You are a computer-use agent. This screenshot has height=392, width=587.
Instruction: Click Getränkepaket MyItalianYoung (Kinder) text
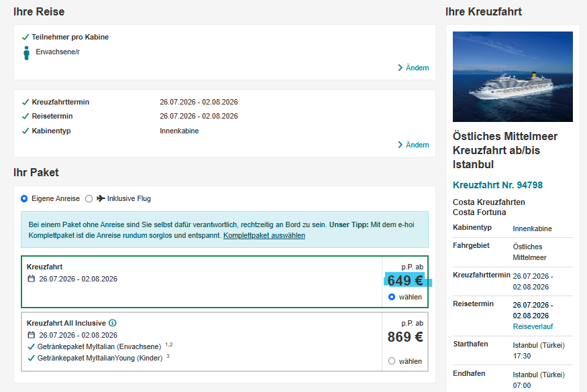click(100, 358)
